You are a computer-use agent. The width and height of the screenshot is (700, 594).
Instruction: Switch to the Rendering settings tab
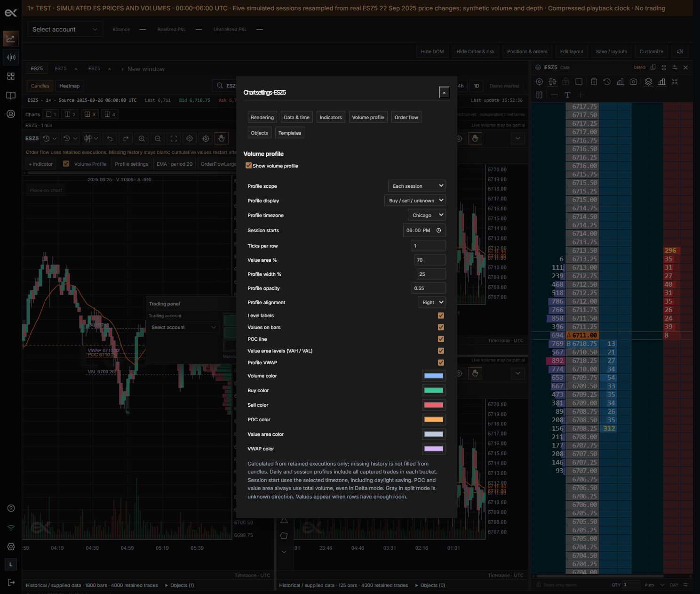pyautogui.click(x=262, y=117)
